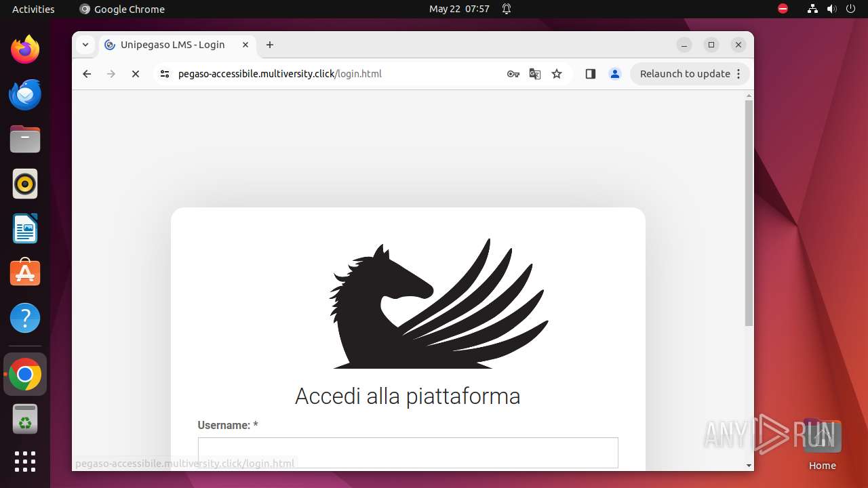
Task: Click the Pegasus logo image
Action: click(x=439, y=303)
